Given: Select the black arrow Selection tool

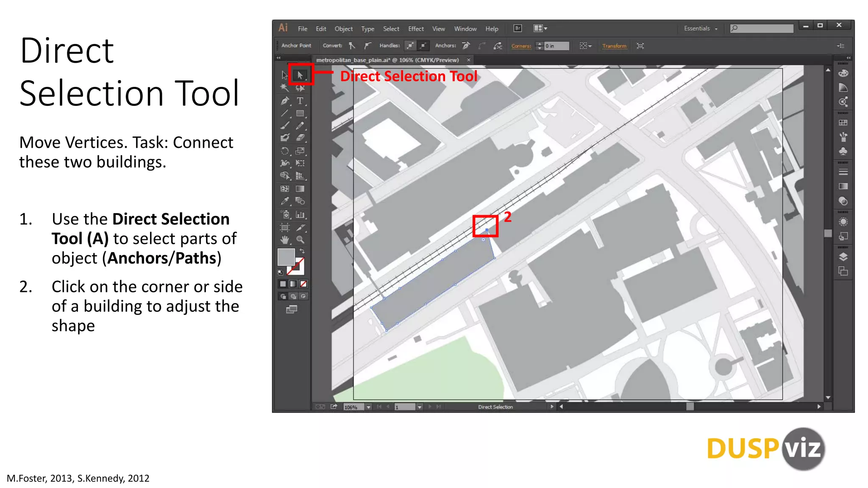Looking at the screenshot, I should [285, 75].
